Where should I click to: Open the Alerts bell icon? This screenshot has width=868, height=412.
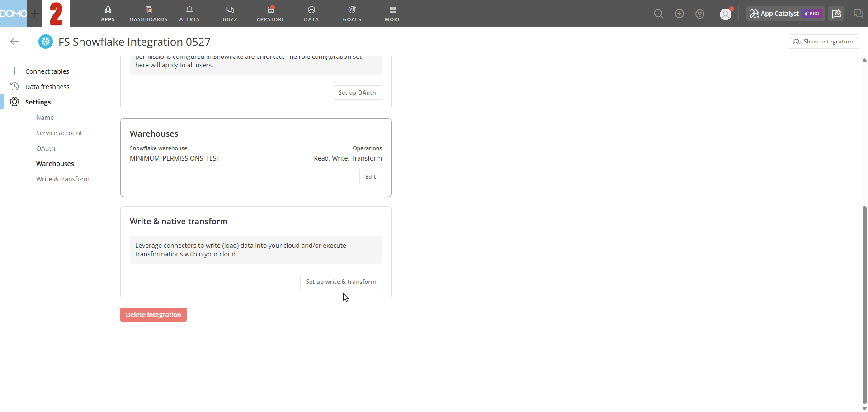[x=189, y=9]
